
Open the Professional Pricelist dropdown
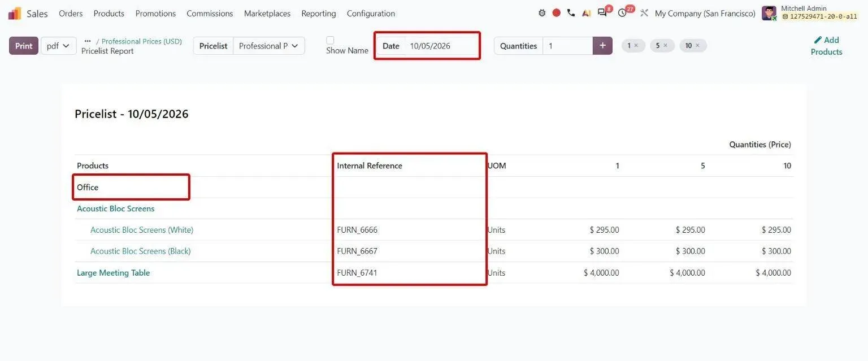click(x=268, y=46)
